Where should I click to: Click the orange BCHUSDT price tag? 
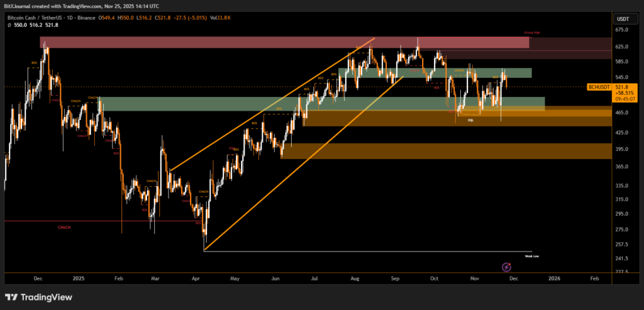[x=599, y=87]
